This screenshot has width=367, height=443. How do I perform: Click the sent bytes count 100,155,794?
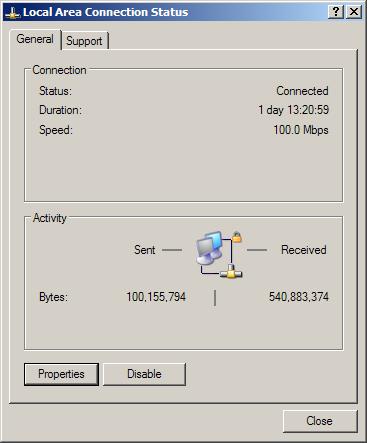coord(156,297)
